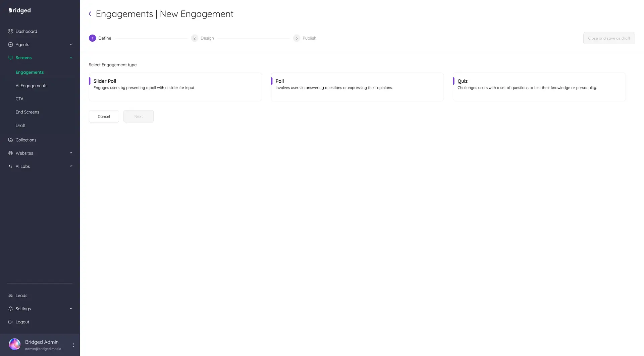The width and height of the screenshot is (644, 356).
Task: Expand the Agents sidebar section
Action: point(71,44)
